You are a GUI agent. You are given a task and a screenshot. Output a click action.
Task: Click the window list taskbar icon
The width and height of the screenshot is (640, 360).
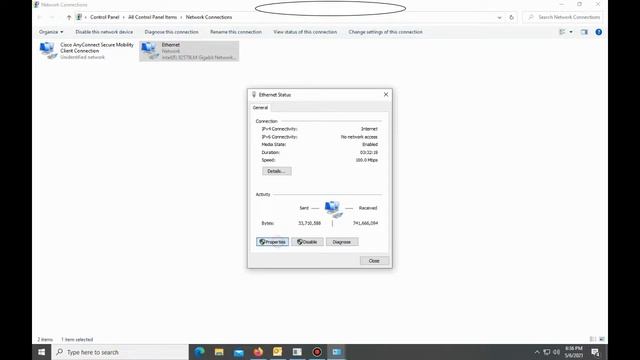[297, 352]
